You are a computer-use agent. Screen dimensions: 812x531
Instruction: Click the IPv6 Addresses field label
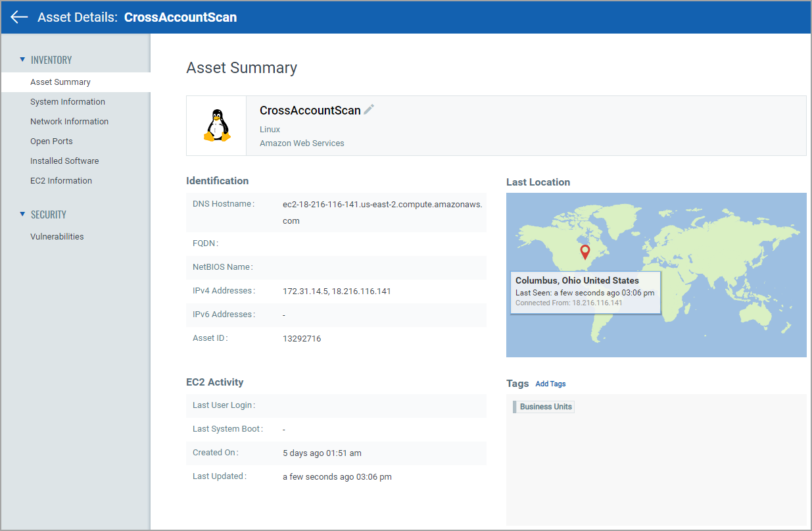point(224,315)
